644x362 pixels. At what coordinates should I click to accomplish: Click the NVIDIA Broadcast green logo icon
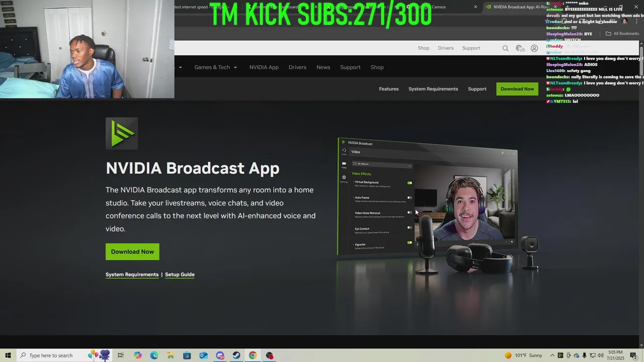(122, 133)
